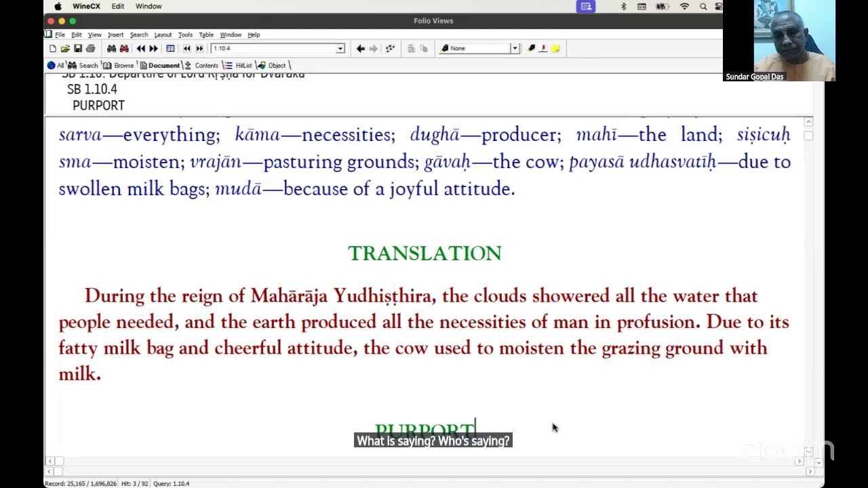Click the trail dots icon beside Forward arrow
Image resolution: width=868 pixels, height=488 pixels.
click(390, 49)
